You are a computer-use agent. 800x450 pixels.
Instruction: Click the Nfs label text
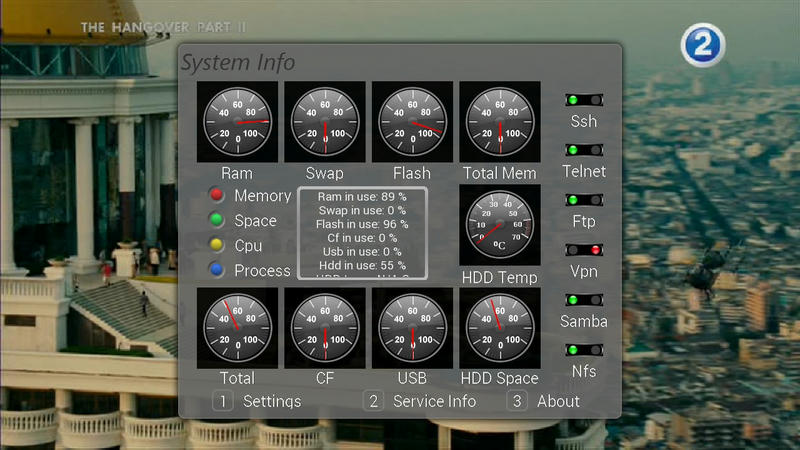click(584, 371)
